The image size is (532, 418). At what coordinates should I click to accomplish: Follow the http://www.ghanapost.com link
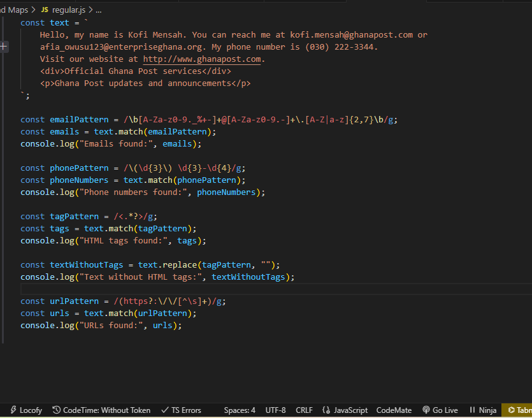pos(202,59)
